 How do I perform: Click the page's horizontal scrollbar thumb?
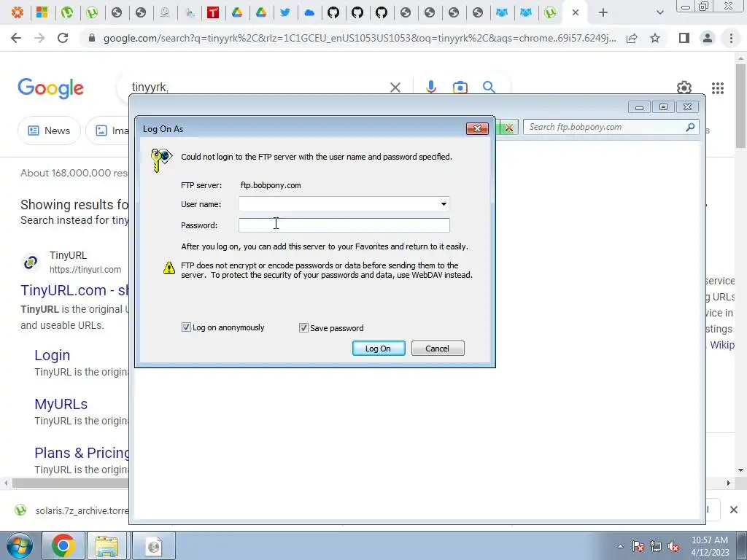coord(71,483)
